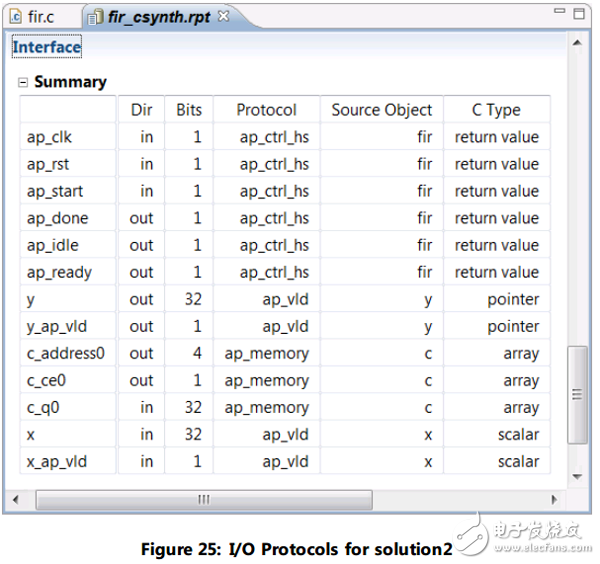The width and height of the screenshot is (600, 564).
Task: Click the Protocol column header
Action: (x=266, y=110)
